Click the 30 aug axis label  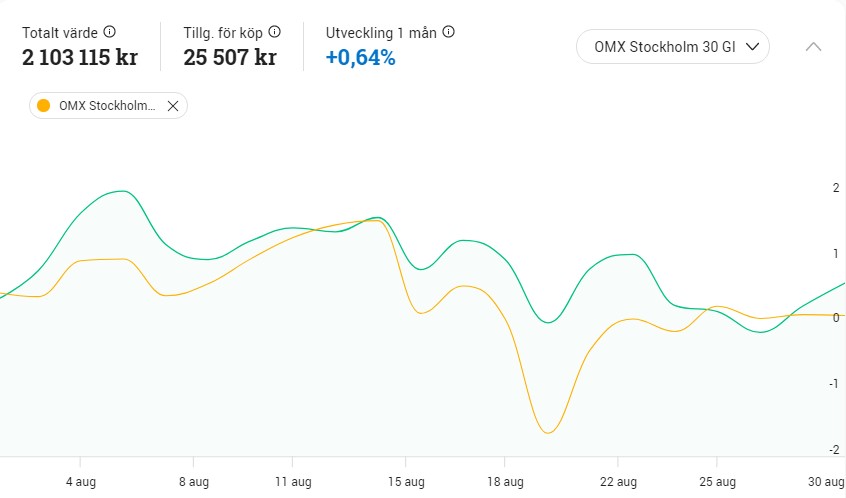[x=825, y=481]
